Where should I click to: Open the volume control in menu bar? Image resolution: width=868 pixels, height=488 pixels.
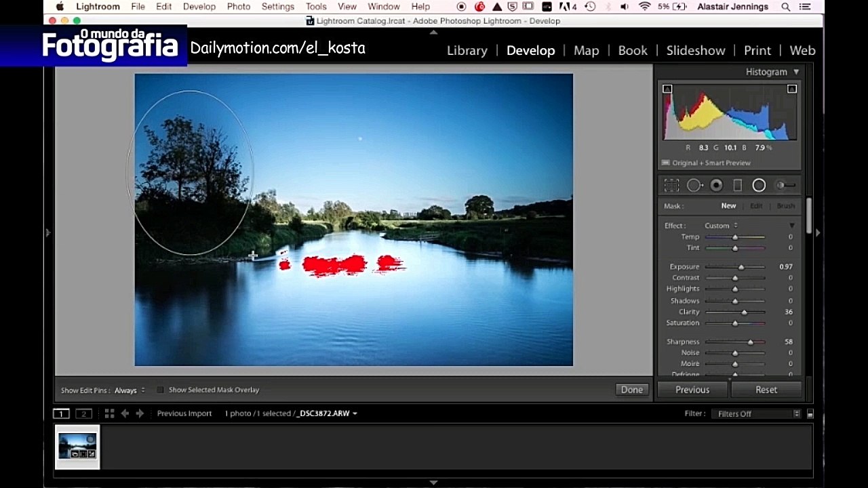click(x=625, y=7)
